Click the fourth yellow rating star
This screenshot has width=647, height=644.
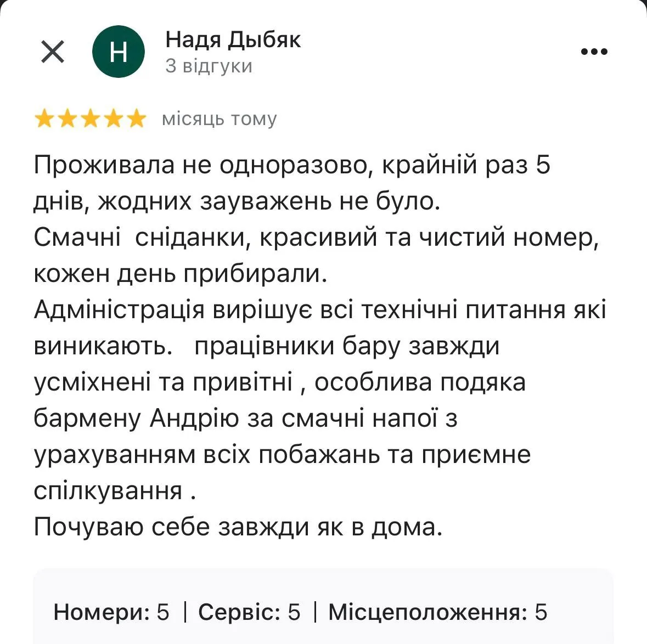pyautogui.click(x=113, y=118)
